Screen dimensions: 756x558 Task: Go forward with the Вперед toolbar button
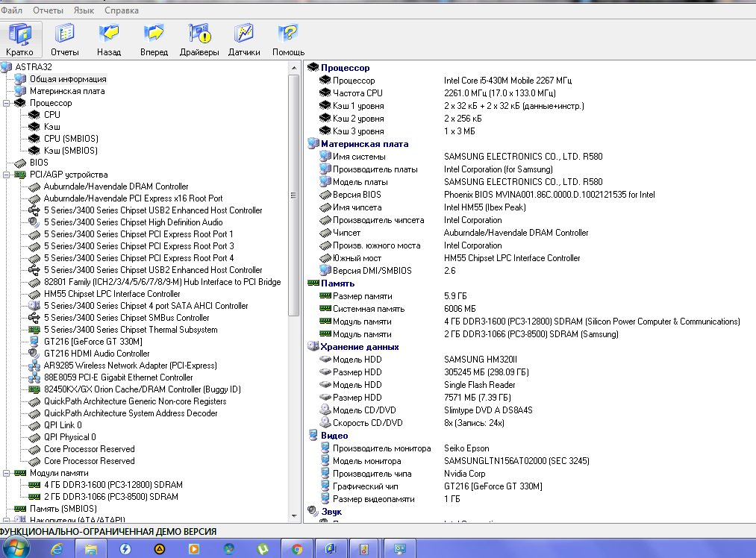coord(154,40)
